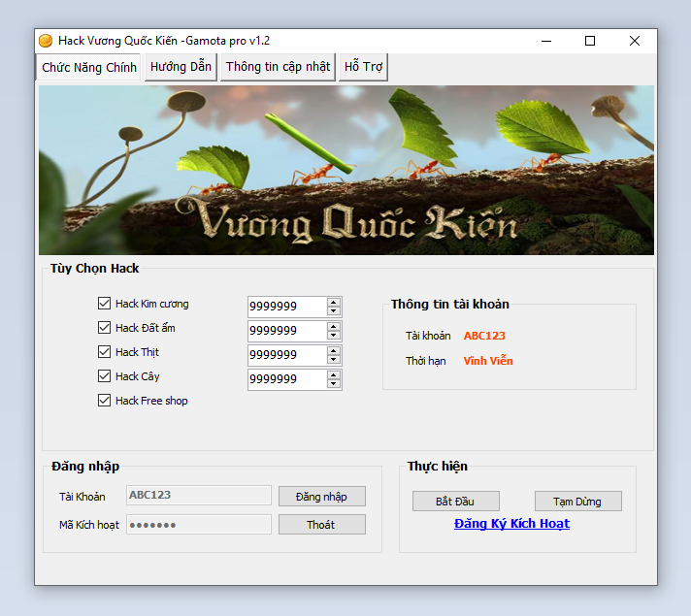Viewport: 691px width, 616px height.
Task: Uncheck the Hack Free shop option
Action: (x=105, y=401)
